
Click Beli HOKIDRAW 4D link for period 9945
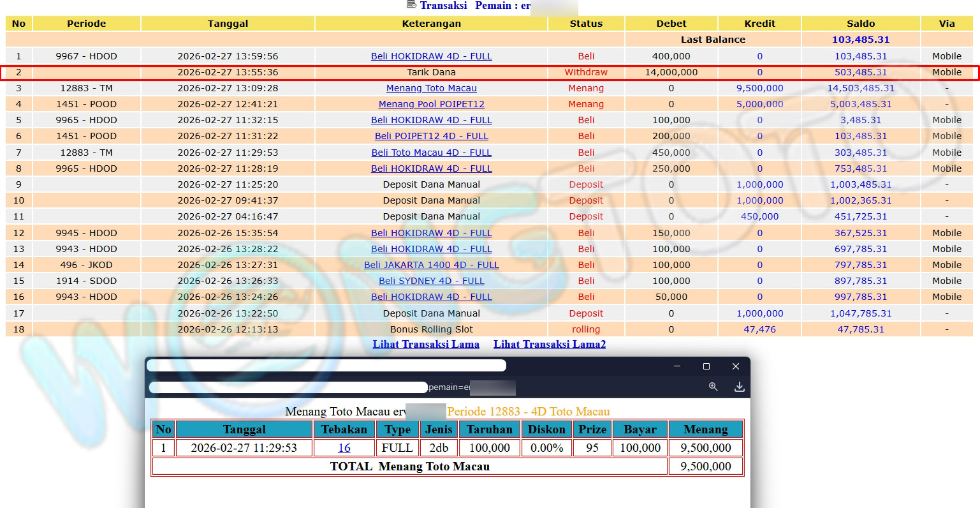tap(431, 233)
